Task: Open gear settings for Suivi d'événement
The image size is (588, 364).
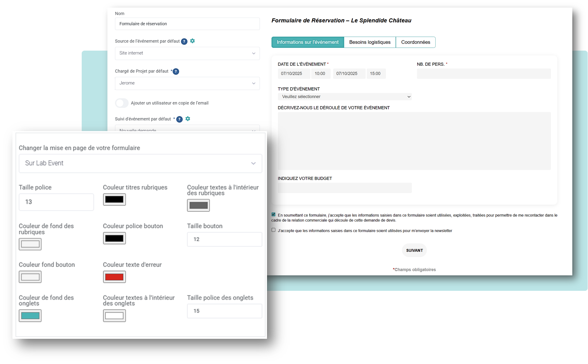Action: pyautogui.click(x=187, y=119)
